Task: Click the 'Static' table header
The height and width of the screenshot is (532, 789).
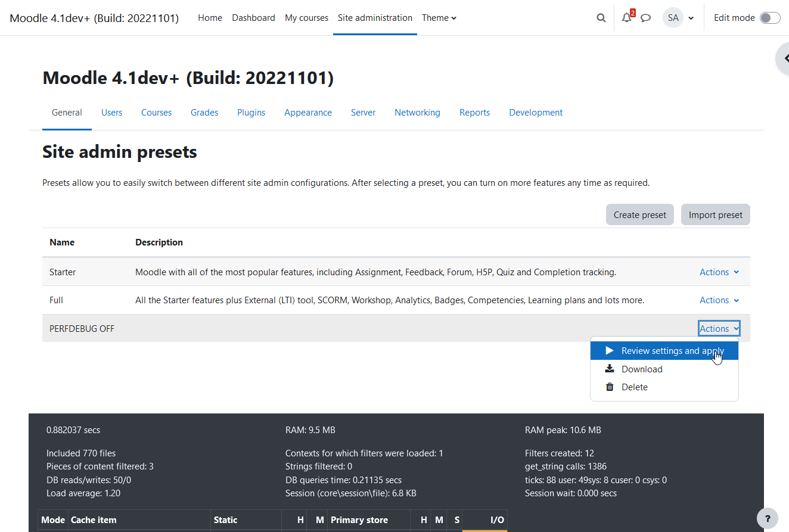Action: pyautogui.click(x=225, y=519)
